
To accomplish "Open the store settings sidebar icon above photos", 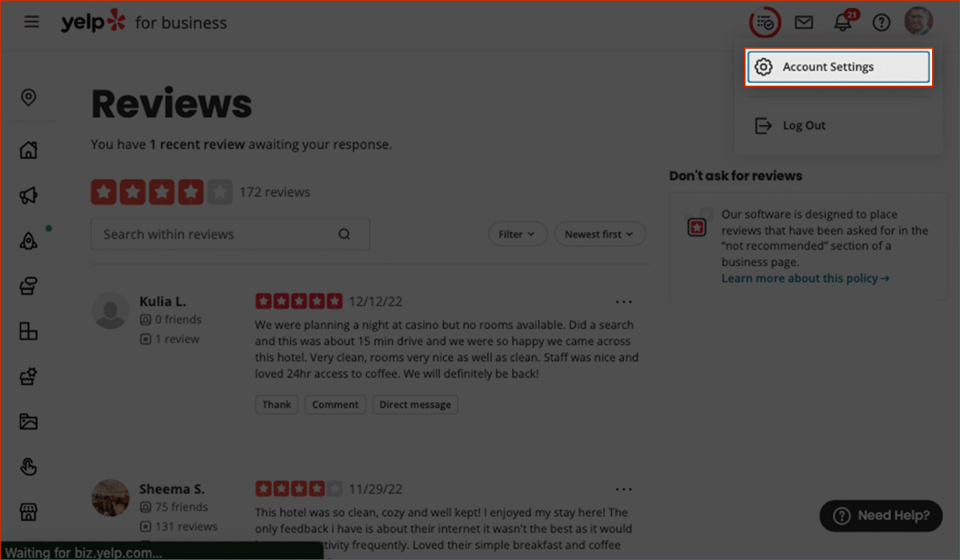I will click(x=28, y=376).
